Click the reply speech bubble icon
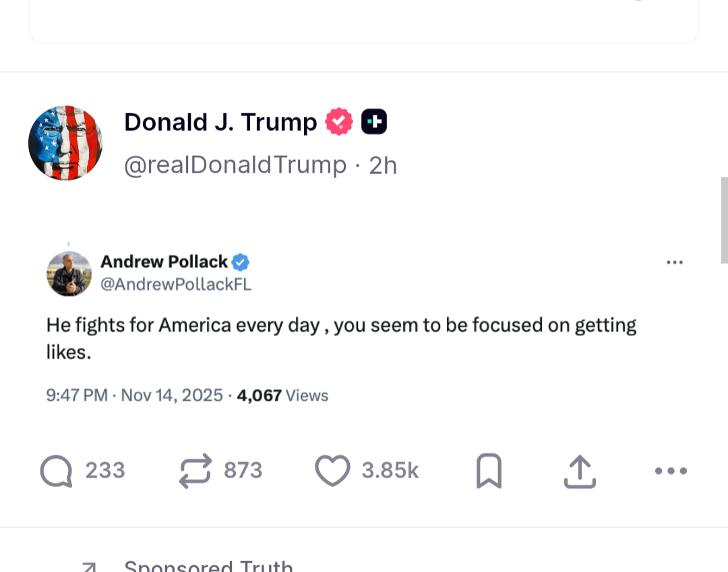This screenshot has width=728, height=572. [x=57, y=471]
